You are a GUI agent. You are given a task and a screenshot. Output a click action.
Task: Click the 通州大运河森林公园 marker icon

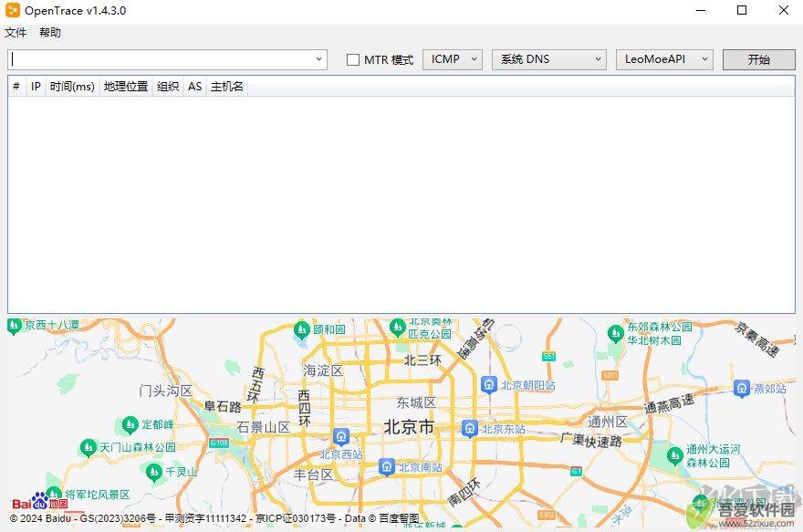click(675, 455)
